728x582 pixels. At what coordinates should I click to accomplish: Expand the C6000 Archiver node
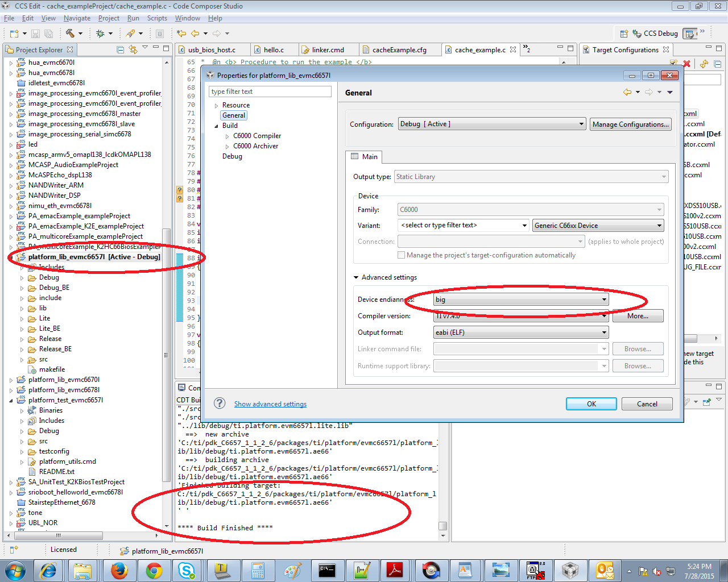point(227,147)
